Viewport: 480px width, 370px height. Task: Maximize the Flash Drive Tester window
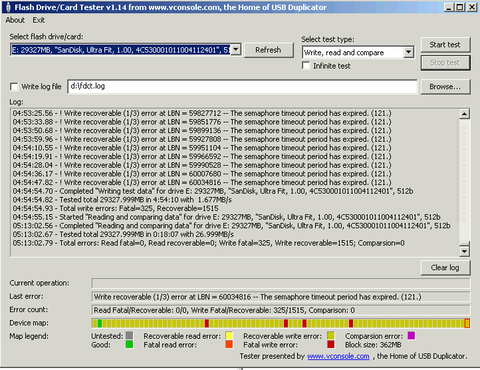click(460, 7)
